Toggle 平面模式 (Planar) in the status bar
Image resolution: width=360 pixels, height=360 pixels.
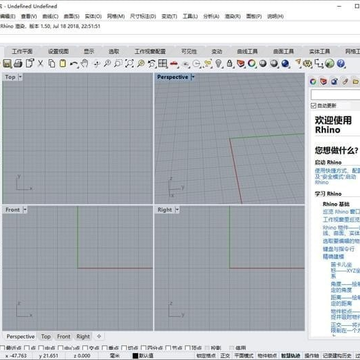(244, 356)
